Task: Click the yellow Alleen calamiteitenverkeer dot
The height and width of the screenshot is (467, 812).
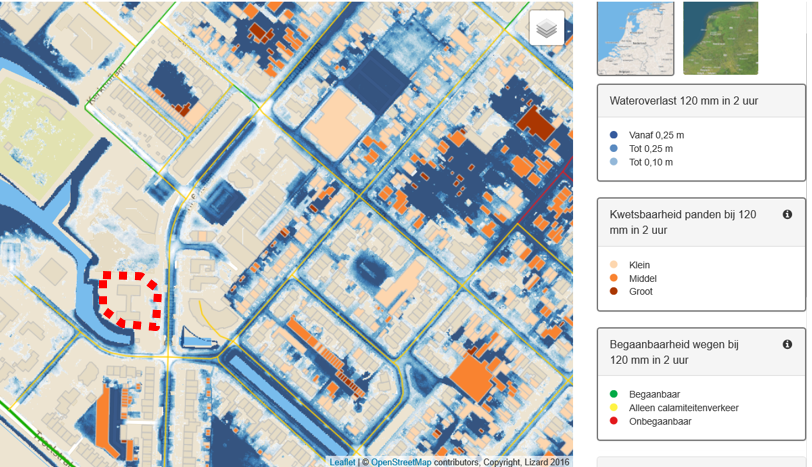Action: pos(613,408)
